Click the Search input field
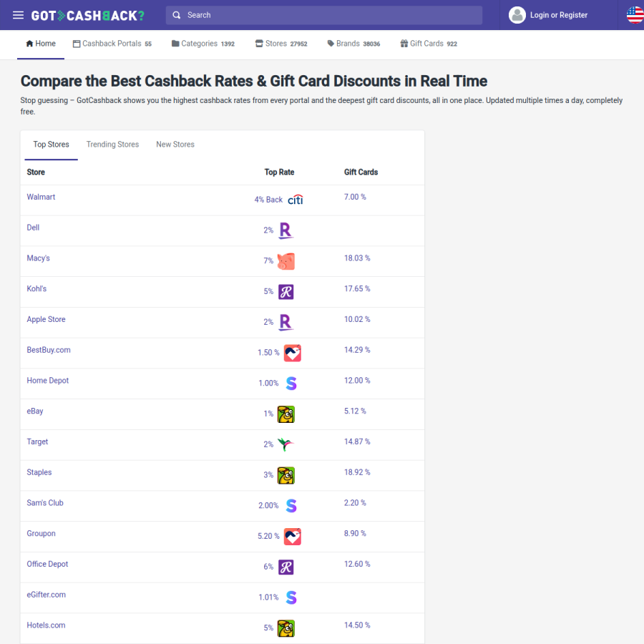The height and width of the screenshot is (644, 644). point(324,15)
